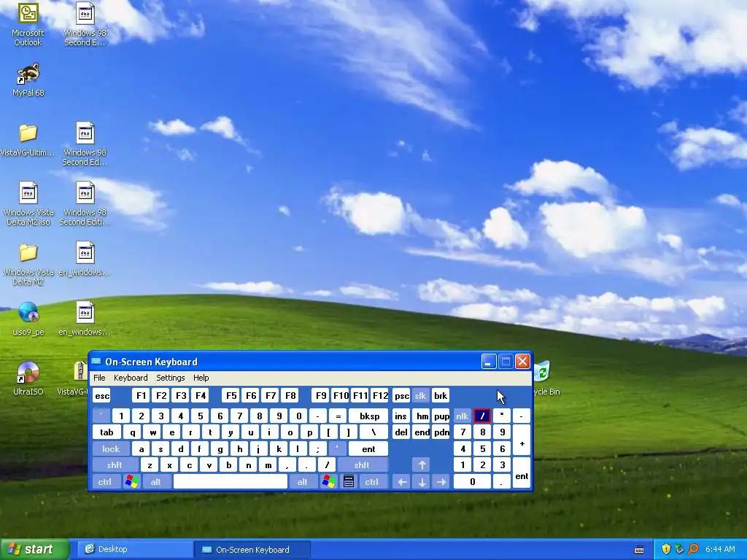Click the main ent key

click(x=368, y=449)
